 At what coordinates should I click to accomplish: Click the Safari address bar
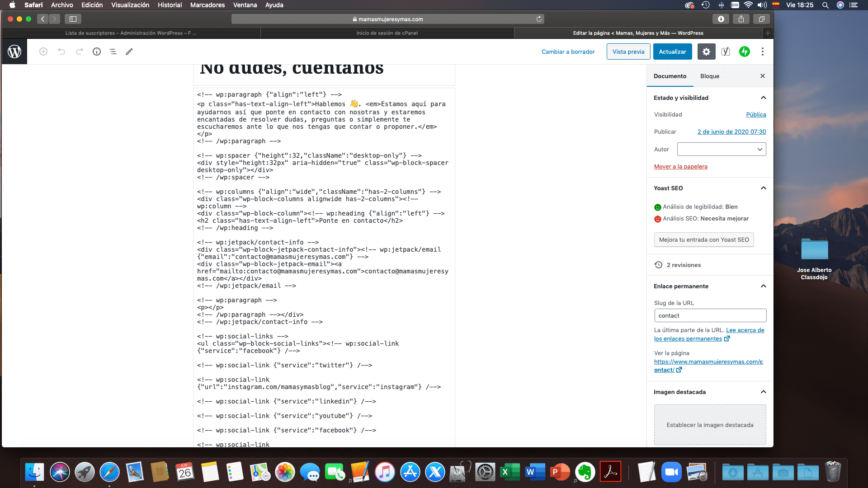tap(387, 19)
